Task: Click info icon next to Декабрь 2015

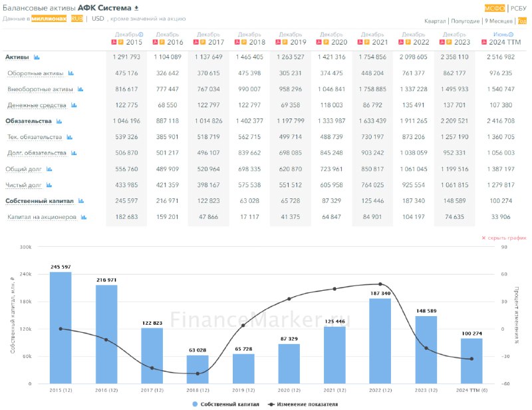Action: pos(141,35)
